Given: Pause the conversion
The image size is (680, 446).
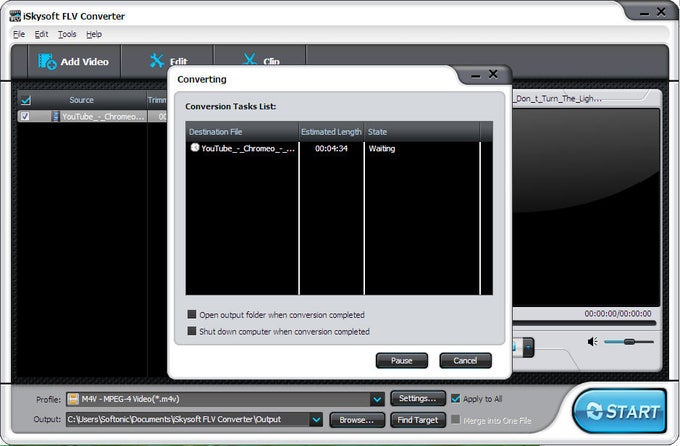Looking at the screenshot, I should [x=402, y=361].
